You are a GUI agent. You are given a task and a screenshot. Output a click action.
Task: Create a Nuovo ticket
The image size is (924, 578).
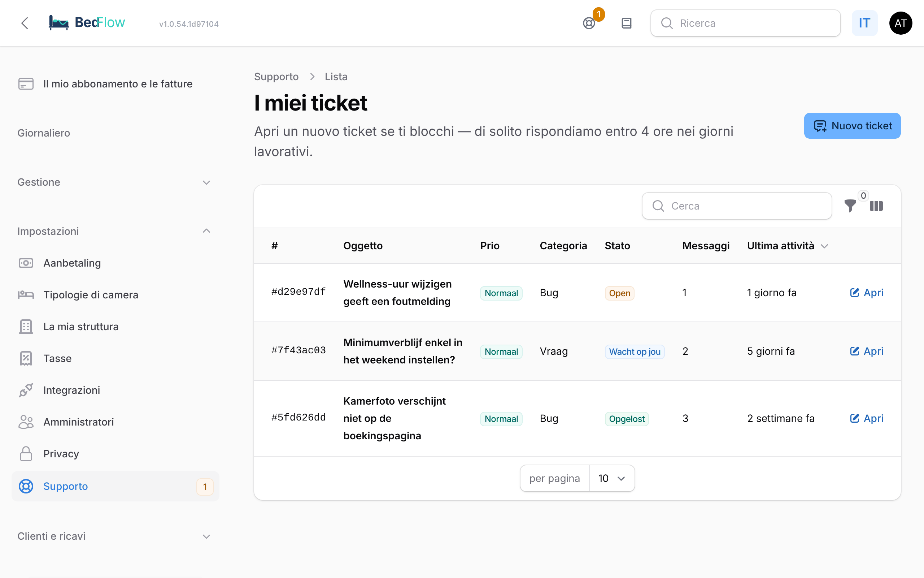[x=852, y=126]
